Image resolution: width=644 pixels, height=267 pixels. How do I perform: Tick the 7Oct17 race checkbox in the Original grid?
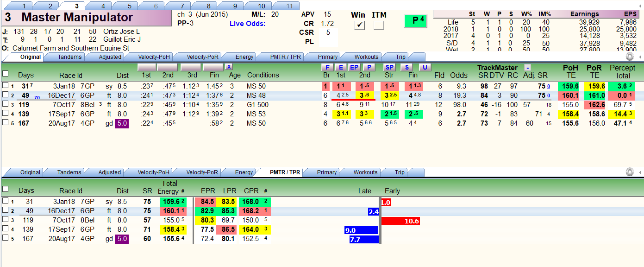click(5, 104)
